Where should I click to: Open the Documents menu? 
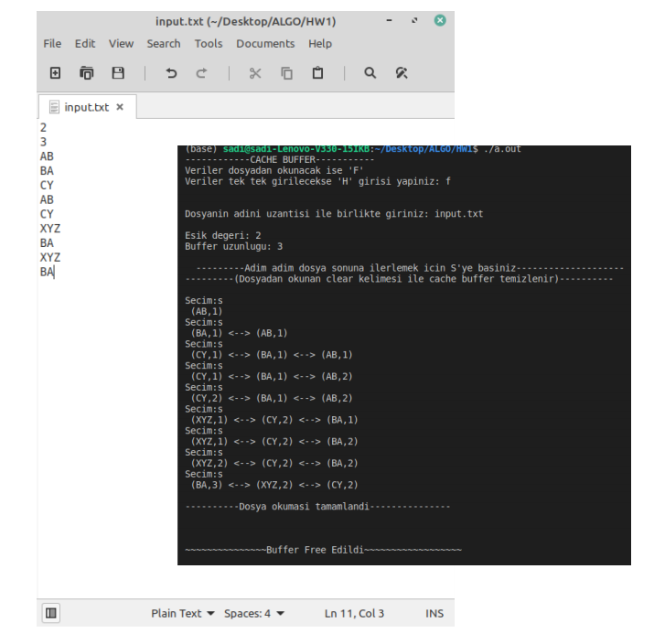pyautogui.click(x=265, y=43)
